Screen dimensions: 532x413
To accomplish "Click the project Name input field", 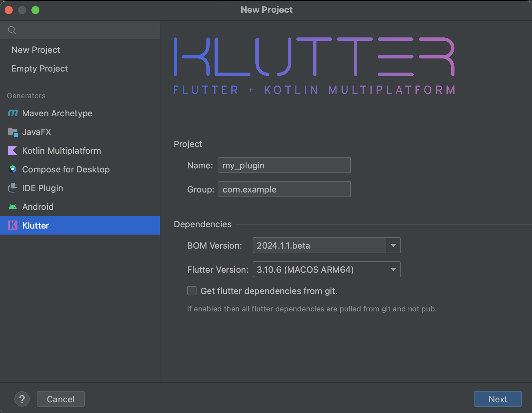I will click(284, 165).
